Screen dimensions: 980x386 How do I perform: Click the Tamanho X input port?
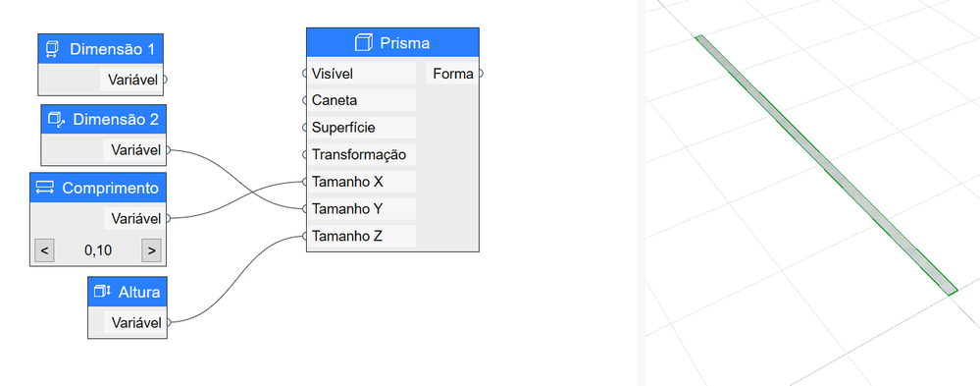tap(306, 182)
